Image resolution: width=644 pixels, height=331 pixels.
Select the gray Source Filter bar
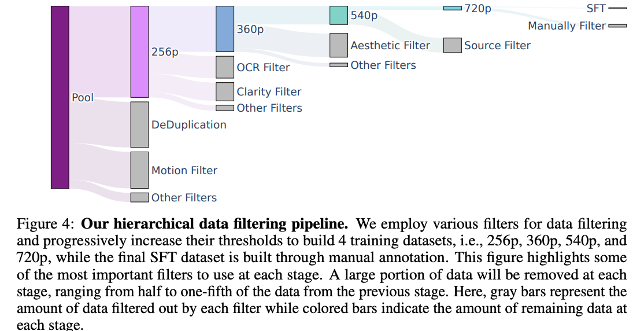453,45
